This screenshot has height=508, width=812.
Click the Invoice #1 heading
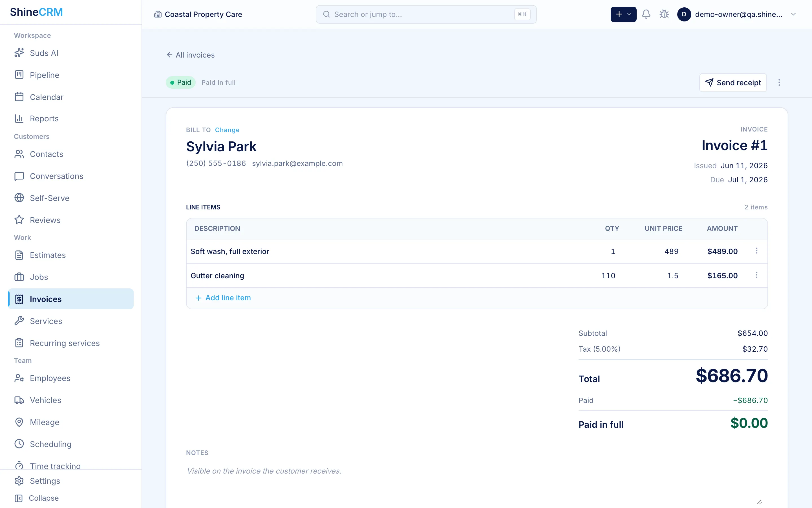[734, 145]
